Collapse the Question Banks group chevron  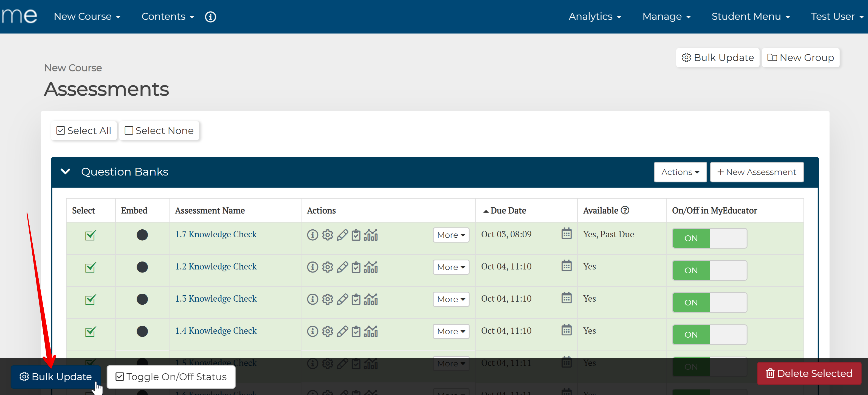pyautogui.click(x=65, y=171)
